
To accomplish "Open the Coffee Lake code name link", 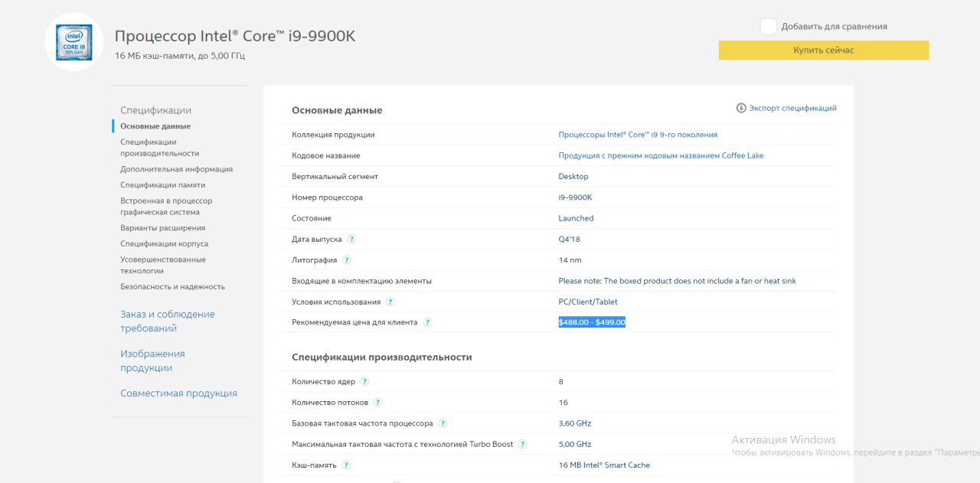I will pos(661,155).
